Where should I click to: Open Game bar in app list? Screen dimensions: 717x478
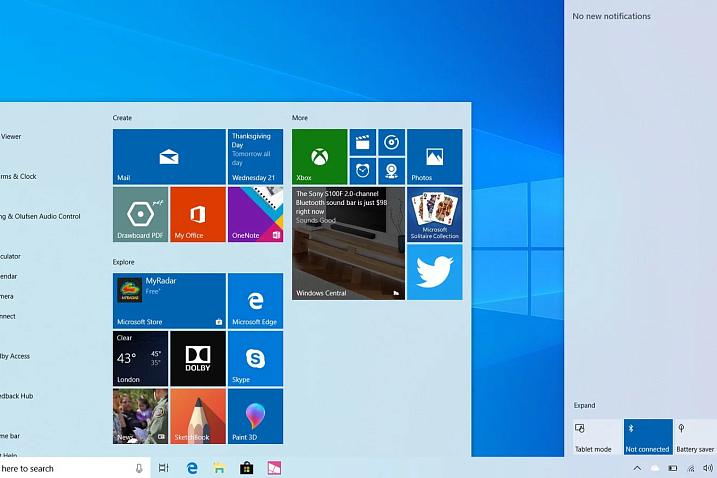10,436
